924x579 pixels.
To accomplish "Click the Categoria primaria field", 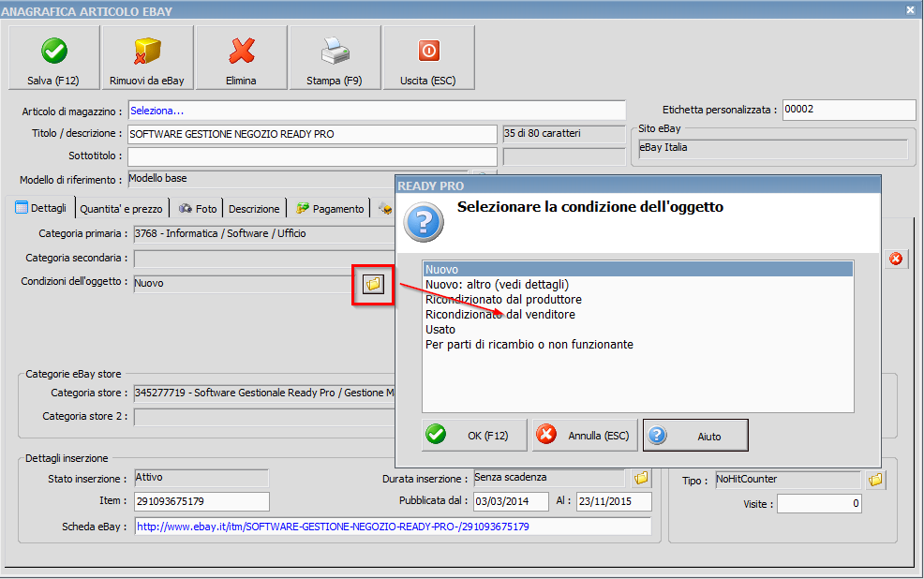I will pyautogui.click(x=264, y=234).
